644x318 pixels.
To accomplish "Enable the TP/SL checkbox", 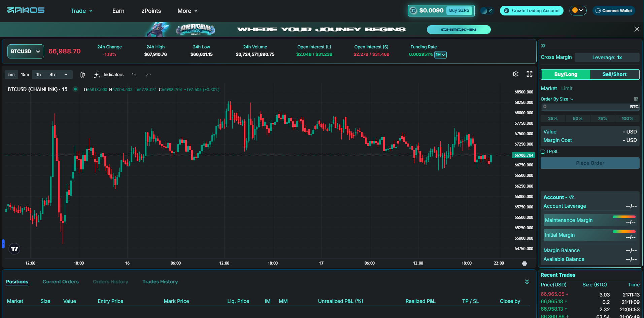I will tap(543, 152).
